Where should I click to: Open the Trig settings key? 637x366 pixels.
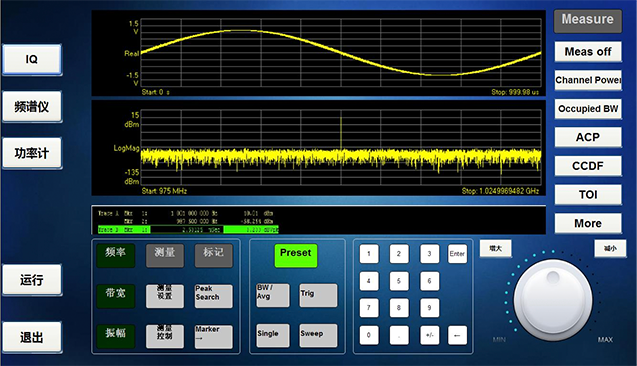(x=318, y=295)
